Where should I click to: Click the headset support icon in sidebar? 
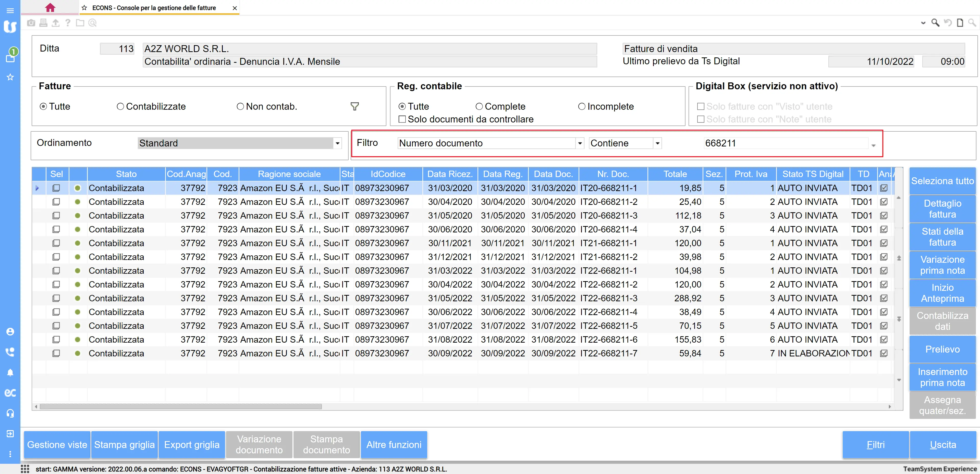pos(10,413)
